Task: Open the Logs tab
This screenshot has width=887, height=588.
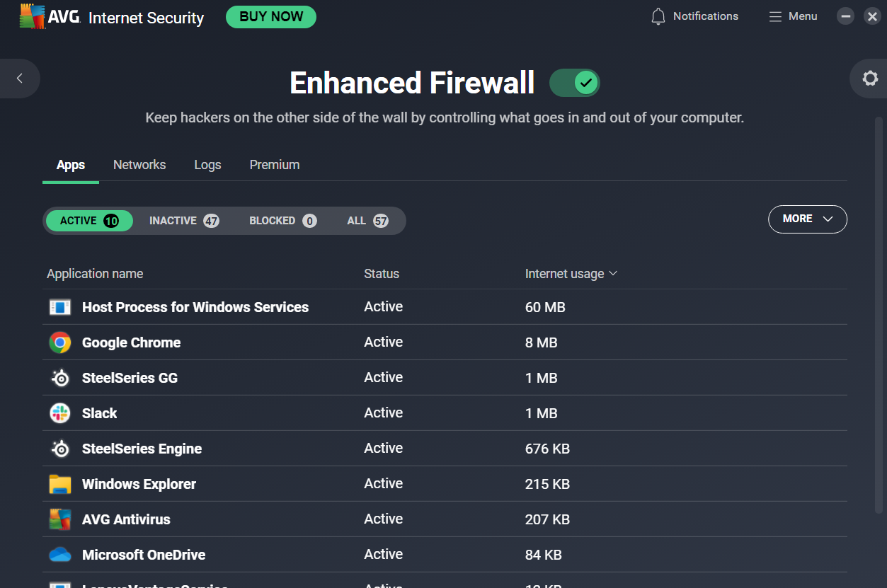Action: pos(207,165)
